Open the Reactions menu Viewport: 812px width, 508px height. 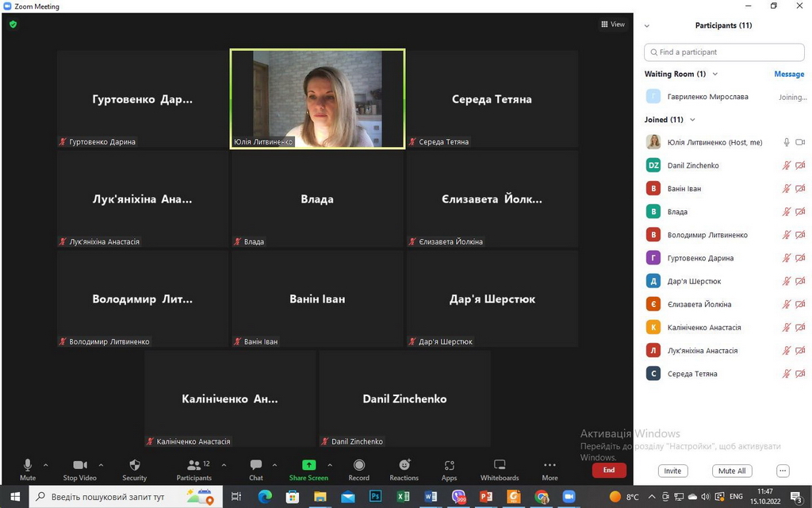(x=404, y=466)
